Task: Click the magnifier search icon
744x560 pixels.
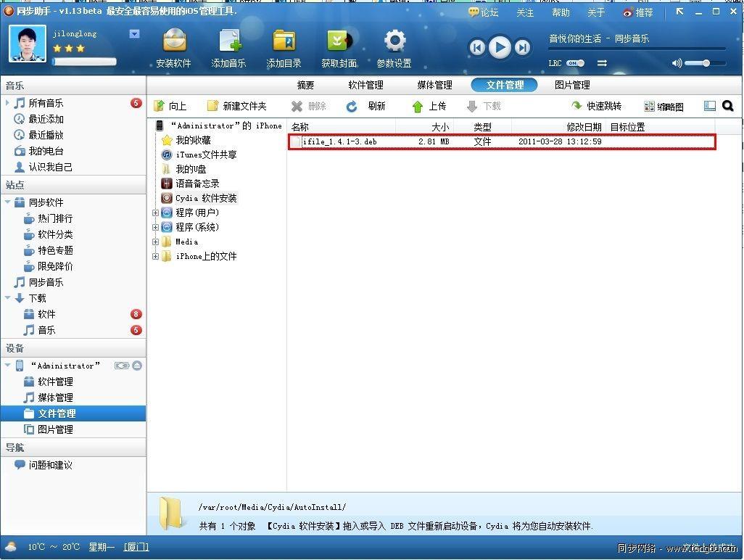Action: click(x=728, y=106)
